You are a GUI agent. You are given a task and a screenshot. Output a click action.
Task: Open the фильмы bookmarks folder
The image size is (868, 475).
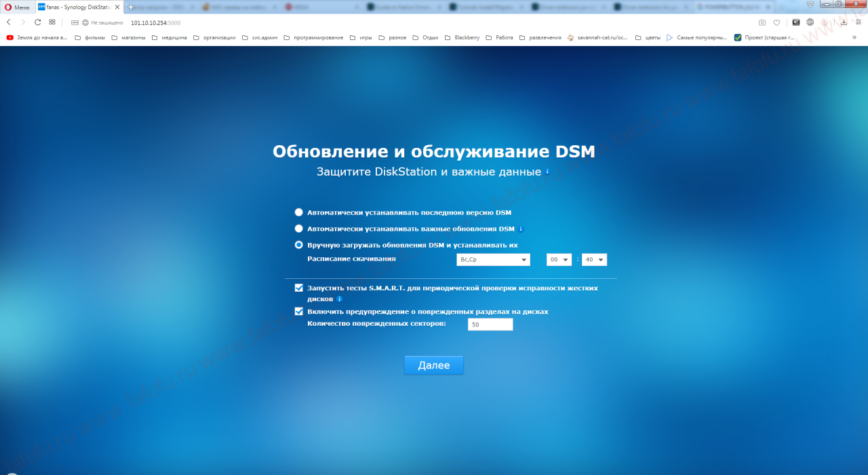pos(90,38)
